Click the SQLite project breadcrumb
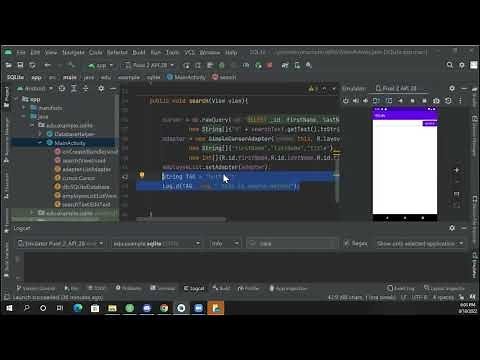This screenshot has width=480, height=360. (15, 77)
